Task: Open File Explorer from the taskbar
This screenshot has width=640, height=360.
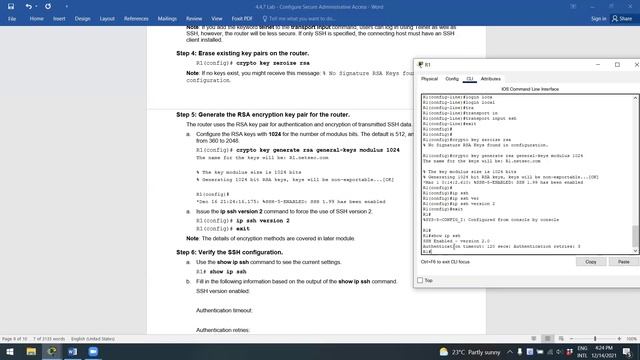Action: pos(31,351)
